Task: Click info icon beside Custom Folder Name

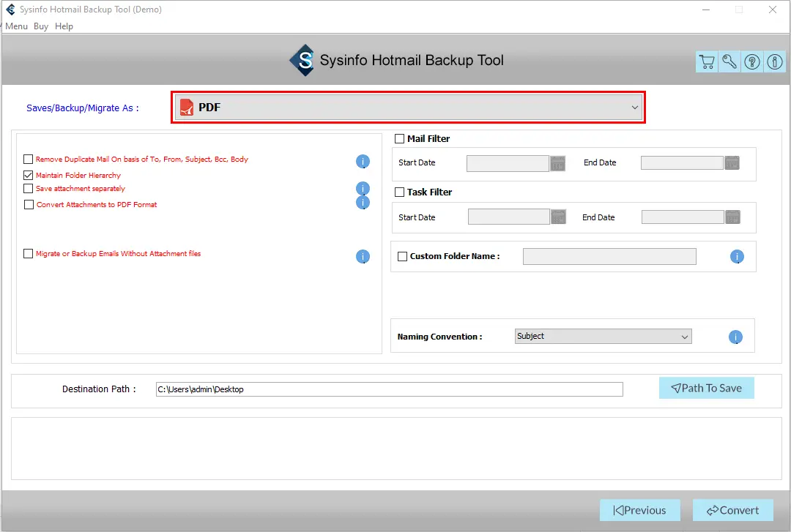Action: (737, 257)
